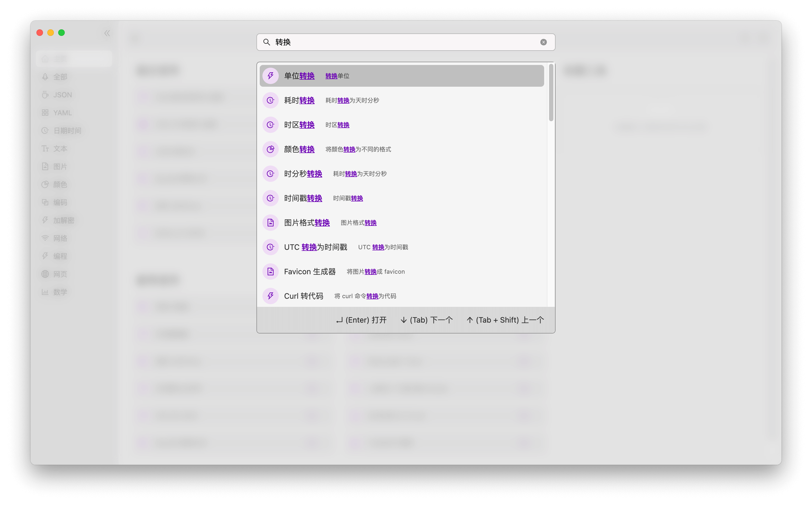Open the JSON category in sidebar

point(63,95)
